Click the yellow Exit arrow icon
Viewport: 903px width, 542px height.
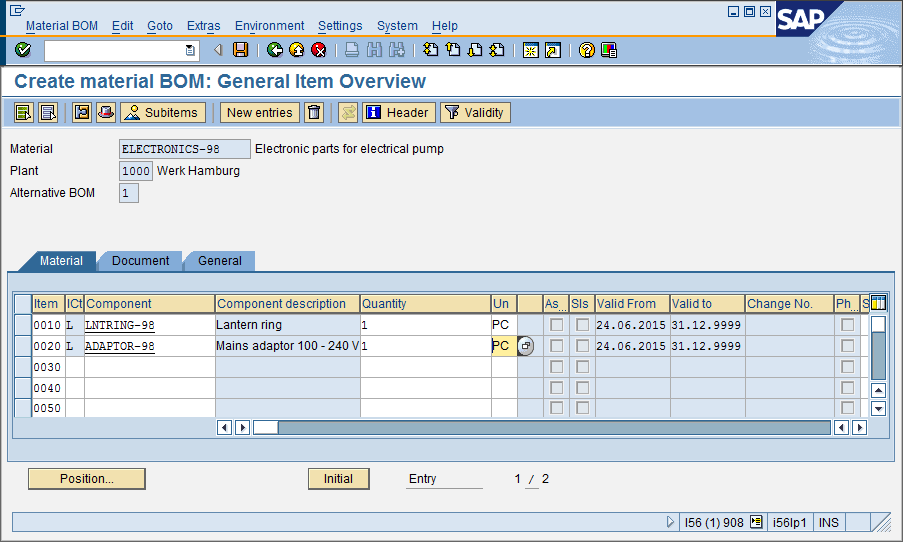(x=297, y=50)
